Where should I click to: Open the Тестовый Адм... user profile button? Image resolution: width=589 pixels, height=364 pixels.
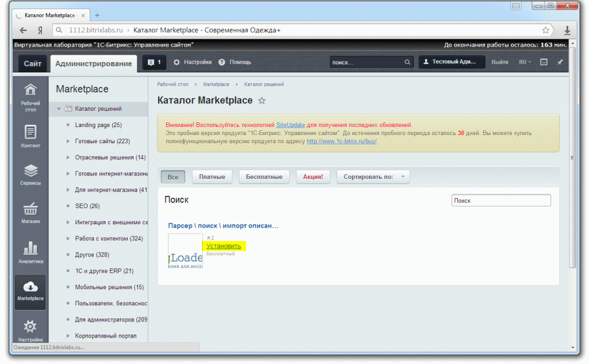[452, 62]
